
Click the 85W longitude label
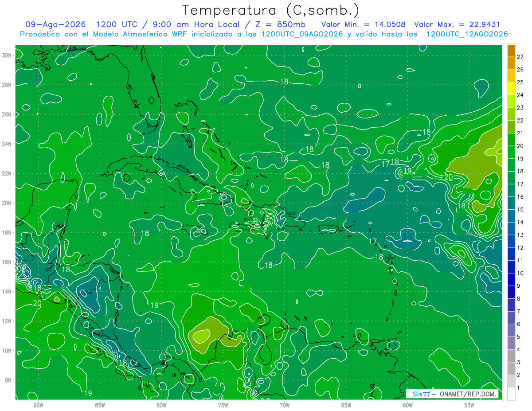pyautogui.click(x=100, y=406)
